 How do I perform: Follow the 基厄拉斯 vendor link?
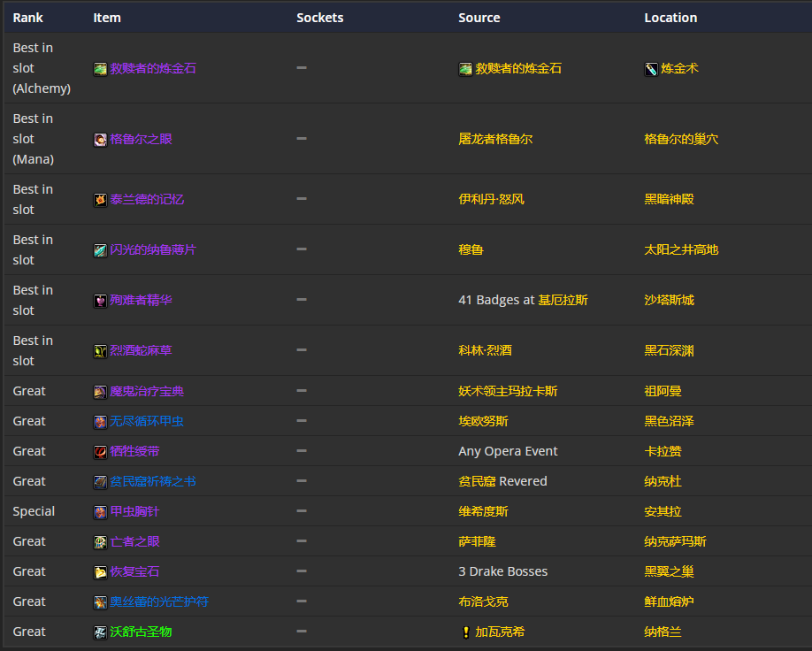tap(563, 300)
